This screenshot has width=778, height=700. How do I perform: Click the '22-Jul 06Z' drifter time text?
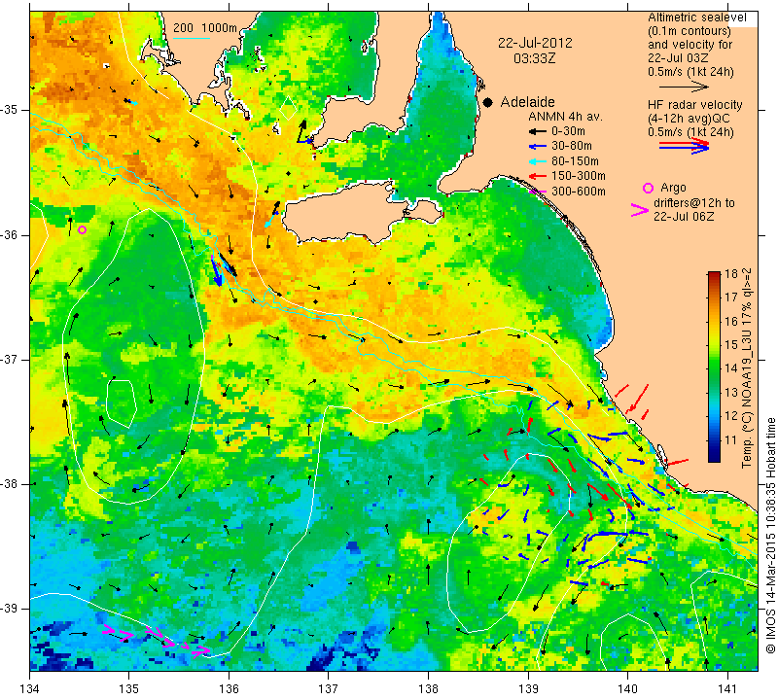coord(684,217)
